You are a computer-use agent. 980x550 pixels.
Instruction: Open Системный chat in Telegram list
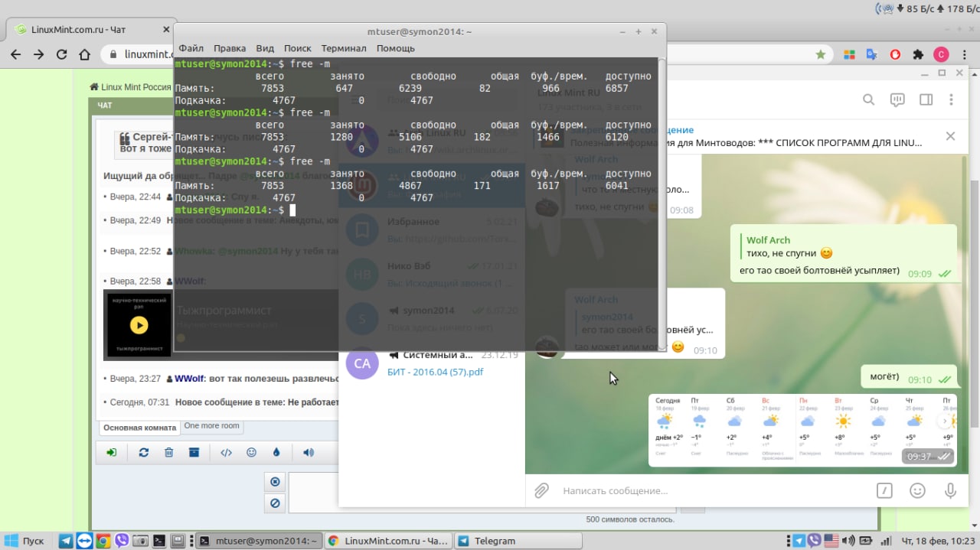click(x=432, y=363)
